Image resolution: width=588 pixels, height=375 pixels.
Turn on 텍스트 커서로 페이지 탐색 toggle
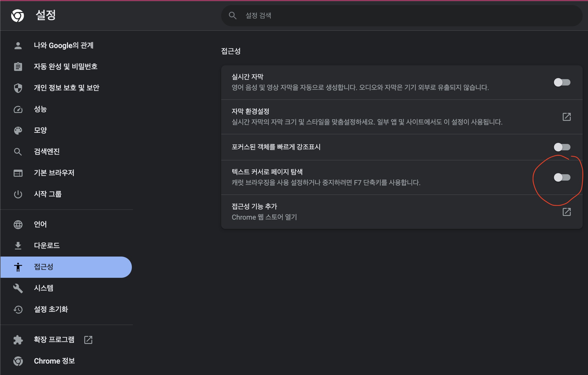pos(562,177)
